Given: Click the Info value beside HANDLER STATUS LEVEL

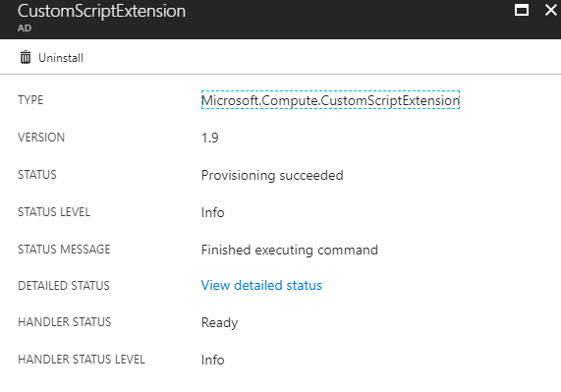Looking at the screenshot, I should [x=212, y=360].
